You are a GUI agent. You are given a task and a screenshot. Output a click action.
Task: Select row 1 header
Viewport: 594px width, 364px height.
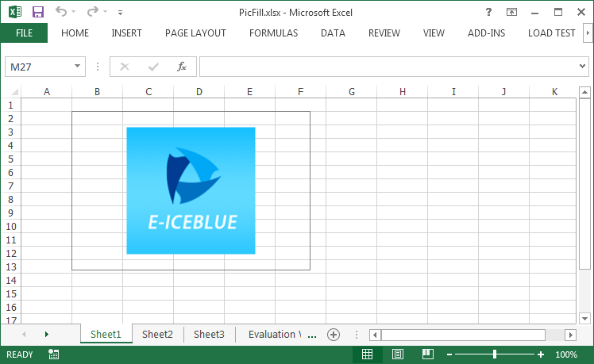10,105
